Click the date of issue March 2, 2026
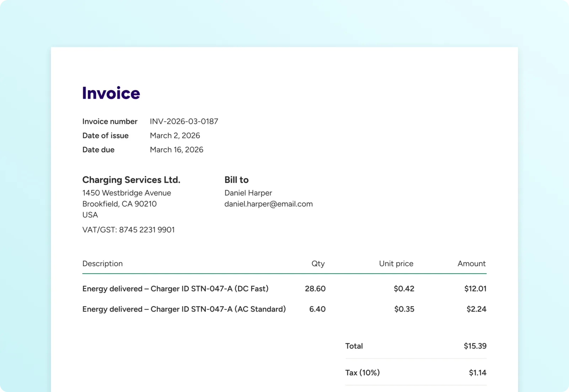569x392 pixels. pos(175,136)
